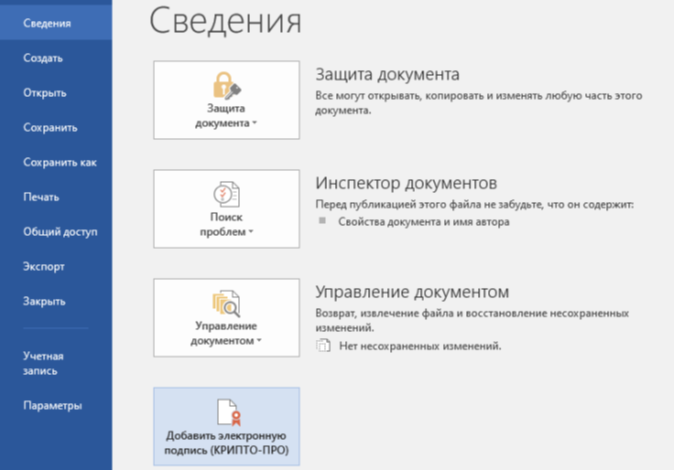Click Добавить электронную подпись (КРИПТО-ПРО) label
The height and width of the screenshot is (470, 674).
227,443
